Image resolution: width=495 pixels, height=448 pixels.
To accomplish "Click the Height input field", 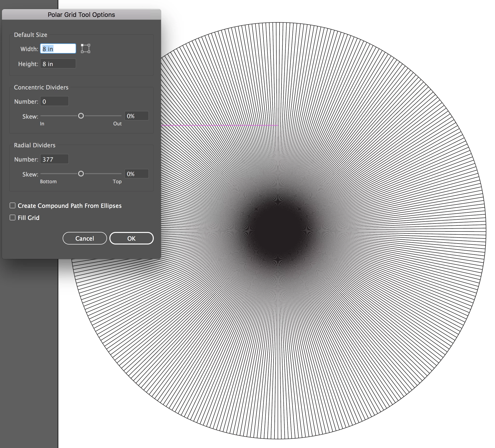I will (x=58, y=64).
